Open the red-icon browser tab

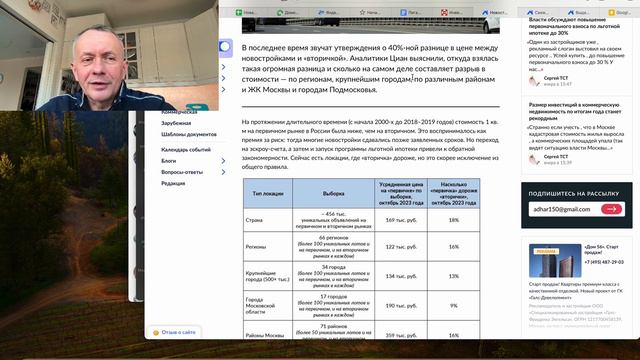pyautogui.click(x=451, y=12)
